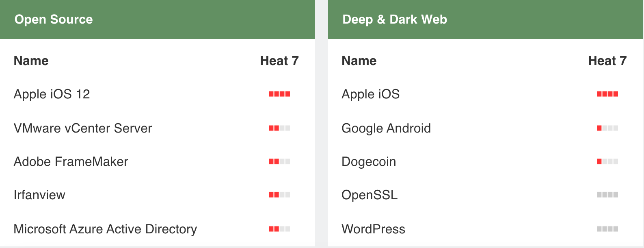Click the heat indicator beside Apple iOS
This screenshot has width=644, height=248.
tap(607, 94)
